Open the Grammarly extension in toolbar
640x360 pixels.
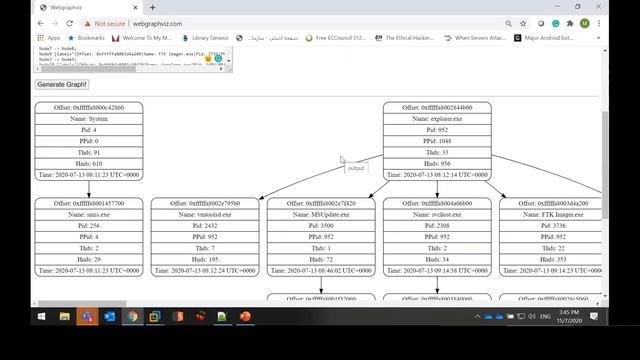pos(556,24)
